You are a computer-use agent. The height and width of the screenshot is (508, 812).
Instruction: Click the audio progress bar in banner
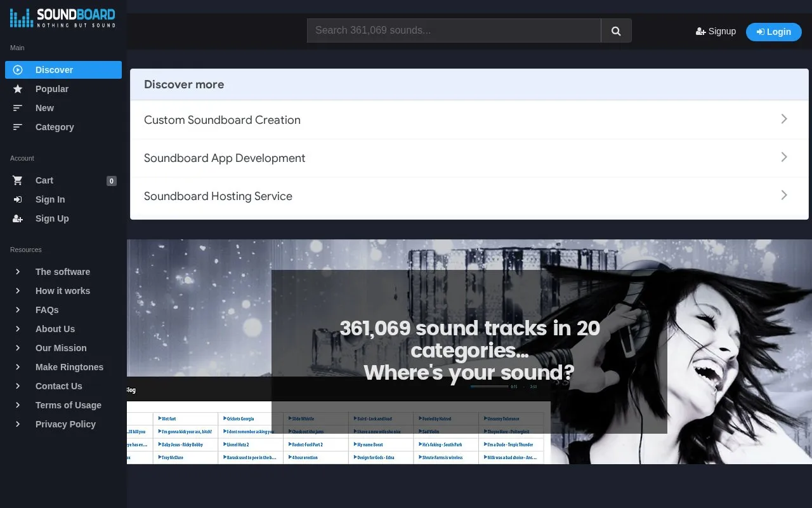tap(489, 386)
